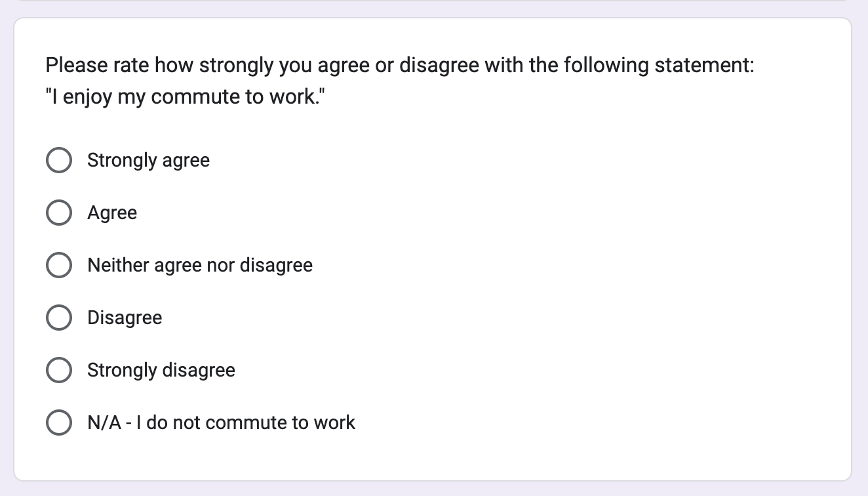Click the previous card's edge above the question

tap(433, 1)
